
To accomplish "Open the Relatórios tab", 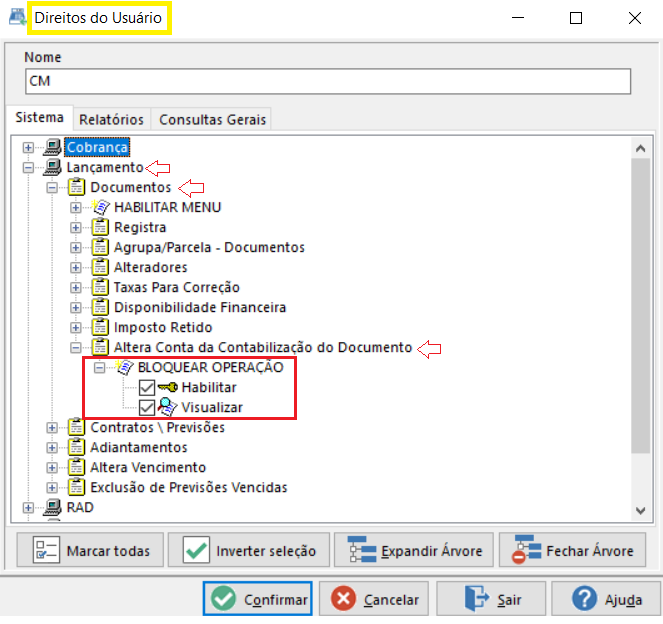I will (x=112, y=119).
